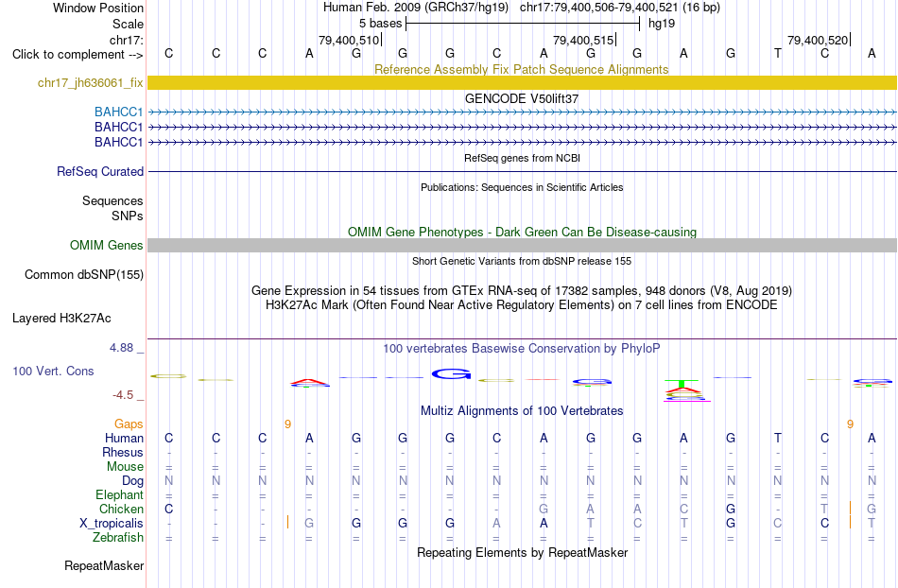Screen dimensions: 898x588
Task: Click the 79,400,520 position marker
Action: tap(818, 40)
